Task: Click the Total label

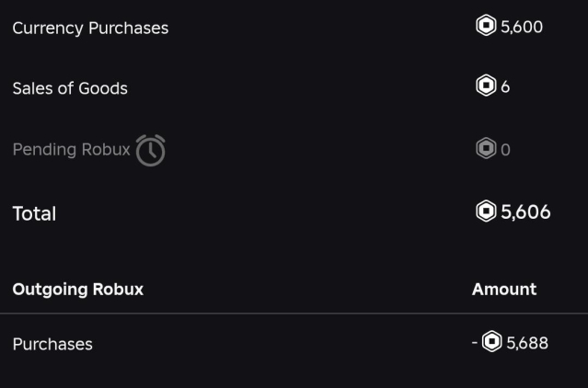Action: pyautogui.click(x=34, y=213)
